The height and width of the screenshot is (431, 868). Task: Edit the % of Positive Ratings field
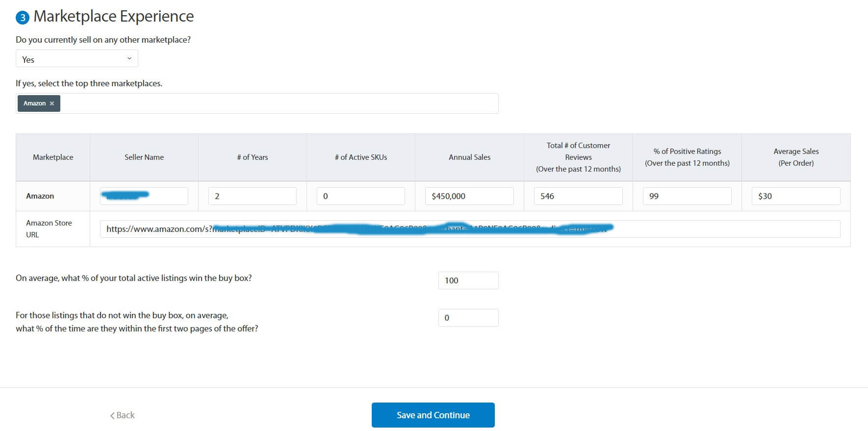coord(687,196)
